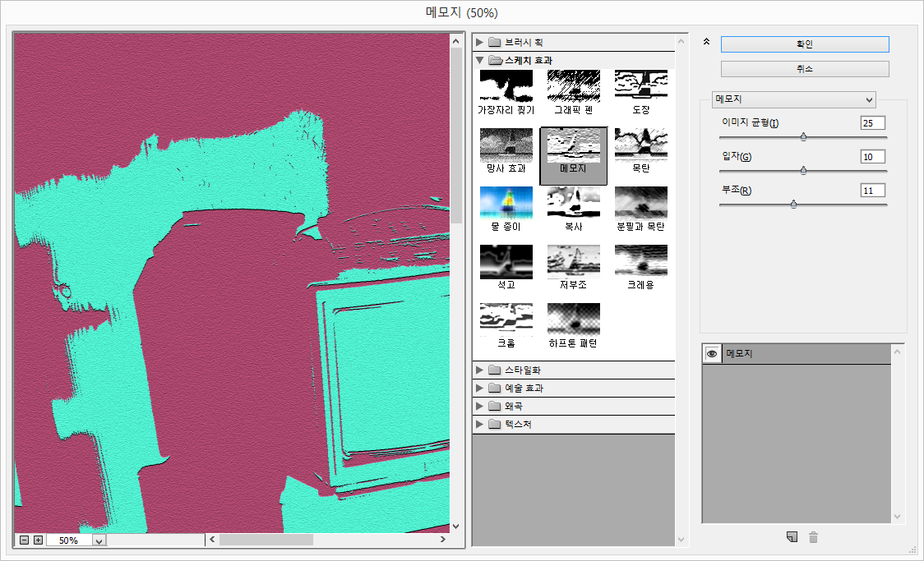Hide the 메모지 effect layer eye icon

[x=712, y=353]
